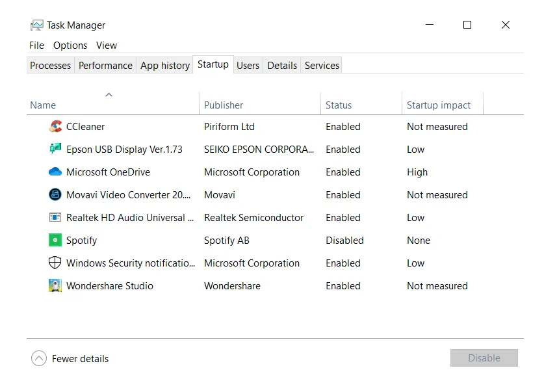Switch to the Details tab
Screen dimensions: 557x392
[282, 66]
